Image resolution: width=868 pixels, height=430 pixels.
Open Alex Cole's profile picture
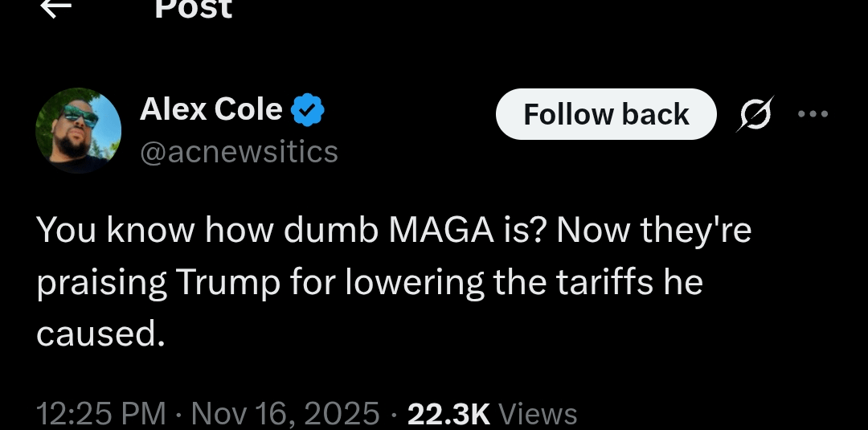coord(78,130)
